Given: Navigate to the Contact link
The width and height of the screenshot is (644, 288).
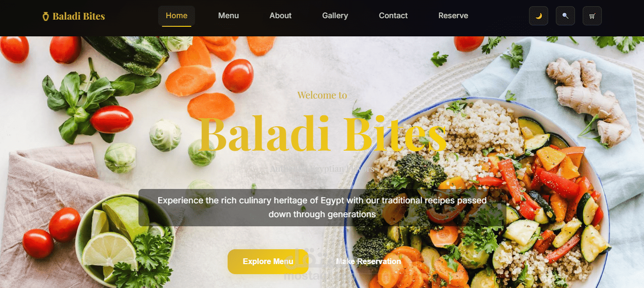Looking at the screenshot, I should click(x=393, y=16).
